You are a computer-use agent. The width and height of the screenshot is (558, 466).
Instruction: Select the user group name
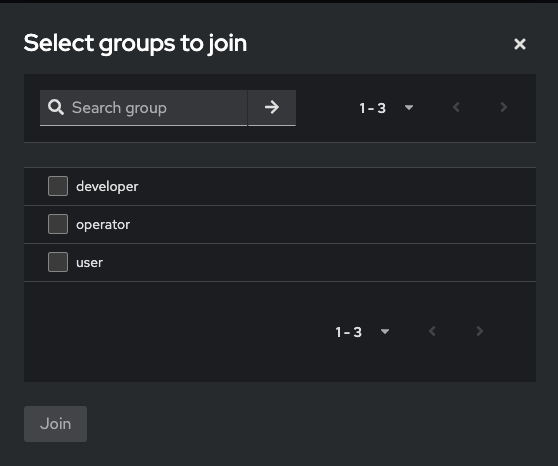pos(89,263)
